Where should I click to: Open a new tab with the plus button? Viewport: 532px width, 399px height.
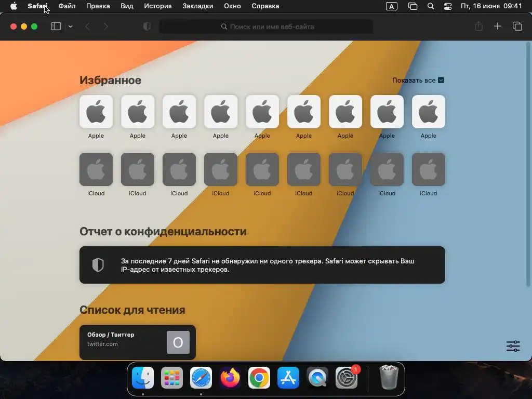tap(497, 26)
